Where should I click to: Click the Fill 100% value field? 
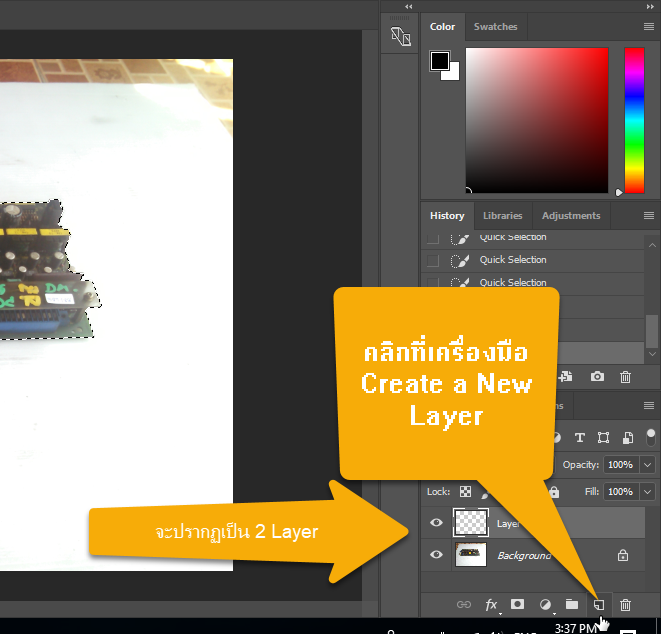click(622, 492)
